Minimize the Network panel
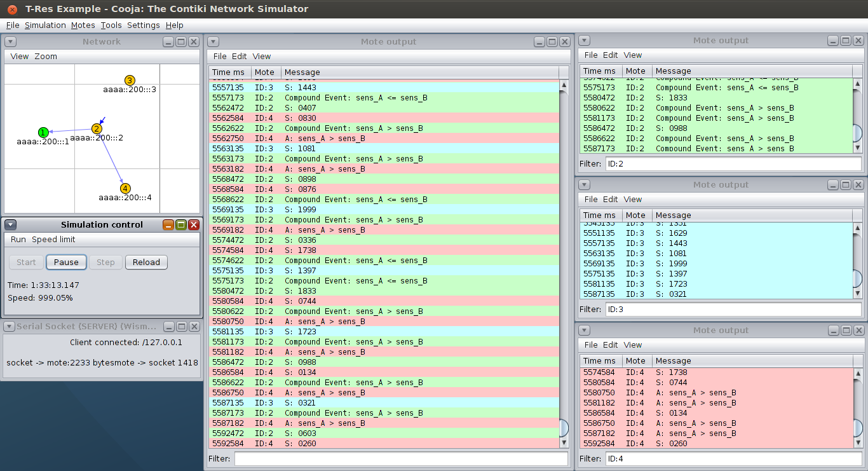868x471 pixels. [168, 41]
